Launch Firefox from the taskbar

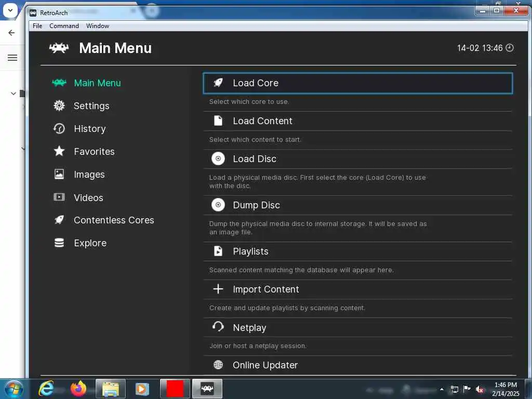point(78,389)
